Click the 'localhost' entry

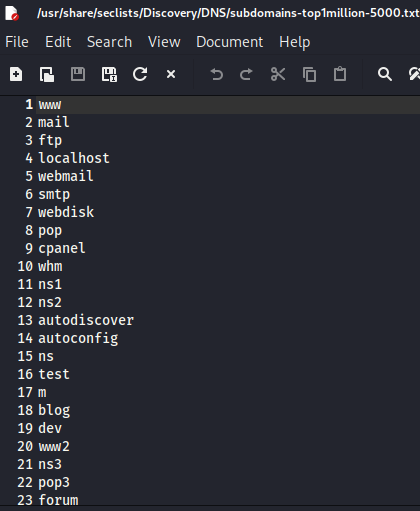74,158
